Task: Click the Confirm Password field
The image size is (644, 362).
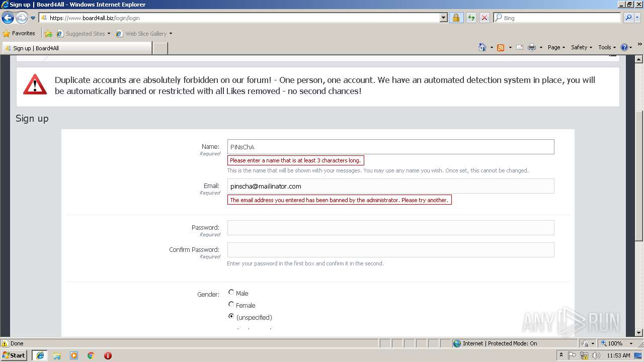Action: 390,250
